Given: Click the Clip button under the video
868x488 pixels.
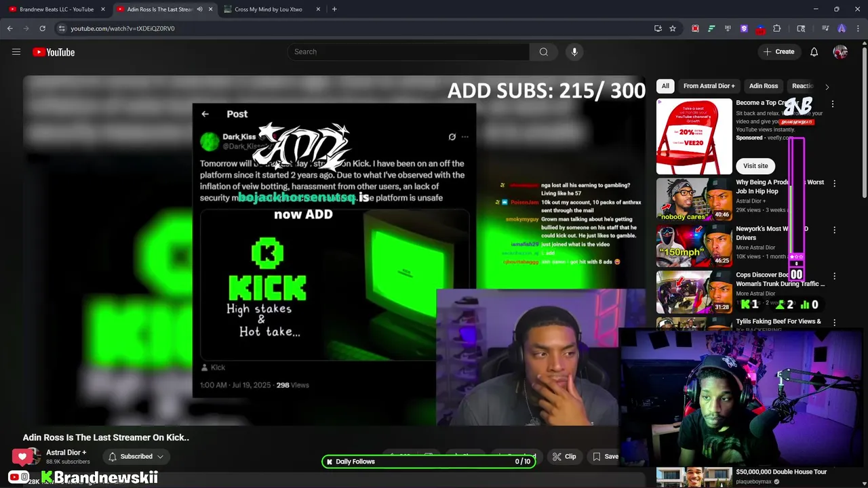Looking at the screenshot, I should tap(564, 457).
